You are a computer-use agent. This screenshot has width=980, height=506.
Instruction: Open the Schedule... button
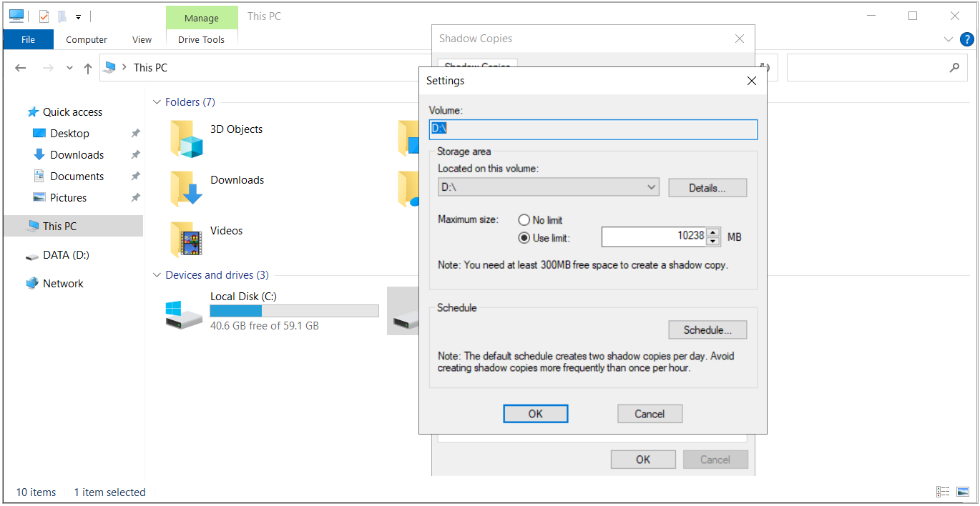click(707, 330)
